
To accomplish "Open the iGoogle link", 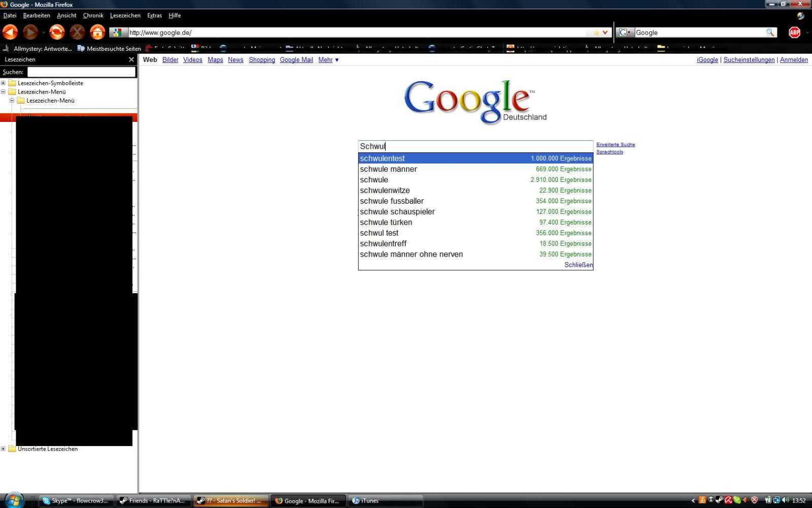I will [x=707, y=60].
